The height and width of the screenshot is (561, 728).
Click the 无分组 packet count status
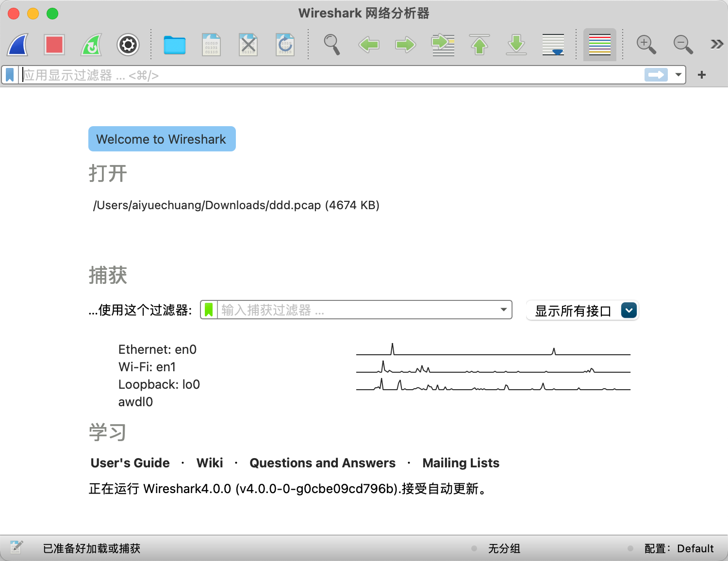pos(504,548)
